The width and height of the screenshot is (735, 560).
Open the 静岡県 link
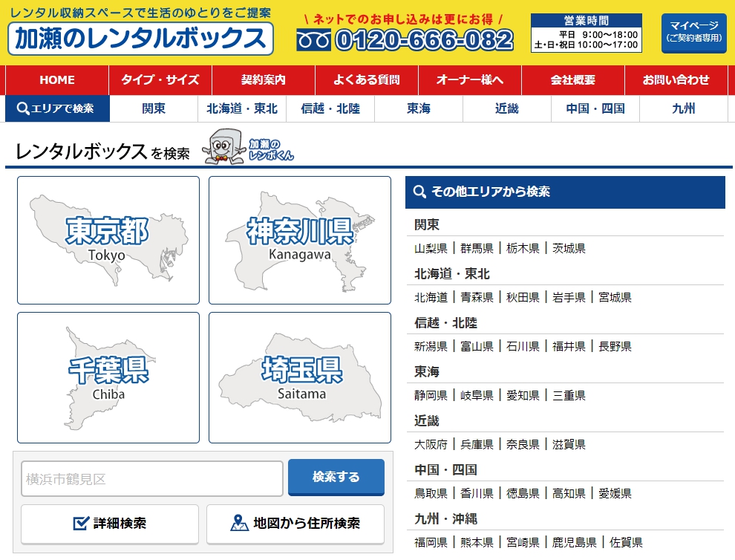click(x=431, y=395)
